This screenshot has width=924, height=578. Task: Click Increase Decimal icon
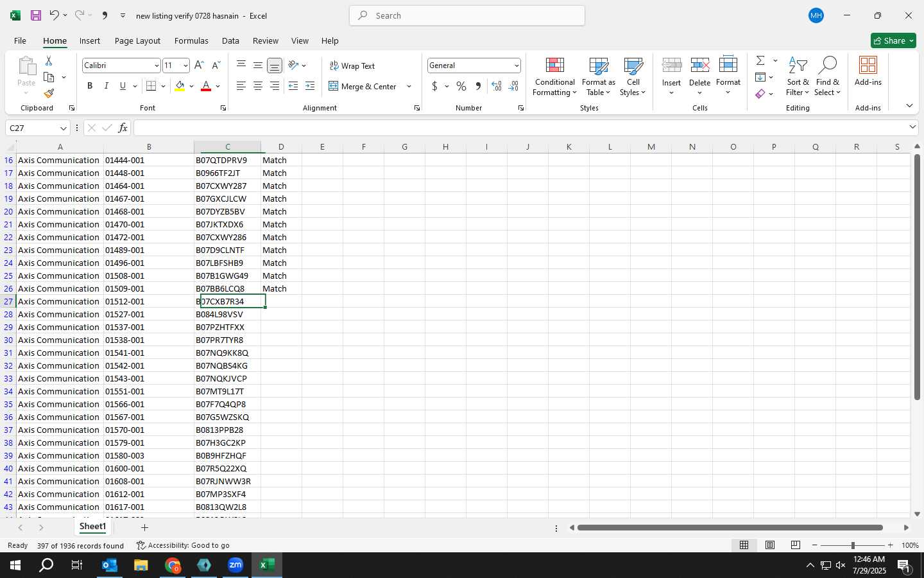497,86
